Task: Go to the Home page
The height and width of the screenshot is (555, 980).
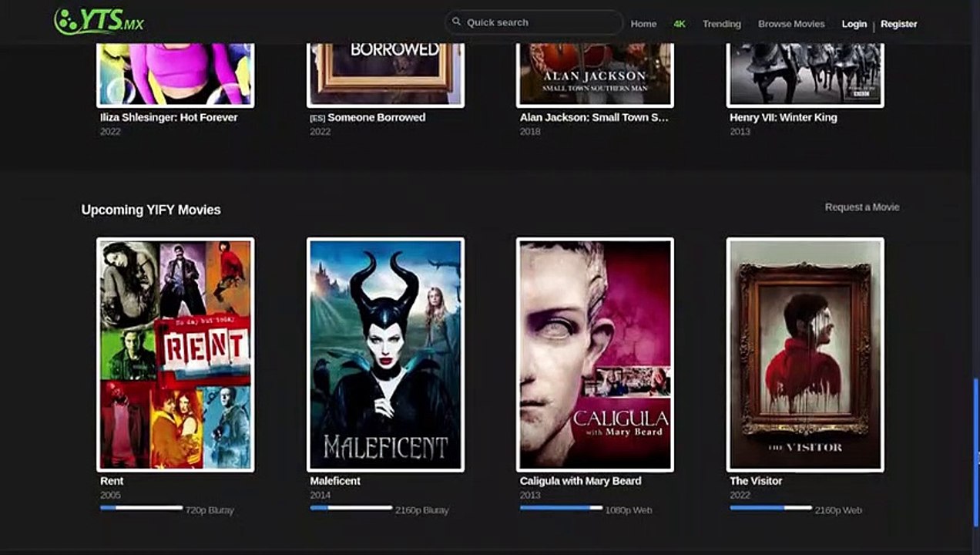Action: click(643, 24)
